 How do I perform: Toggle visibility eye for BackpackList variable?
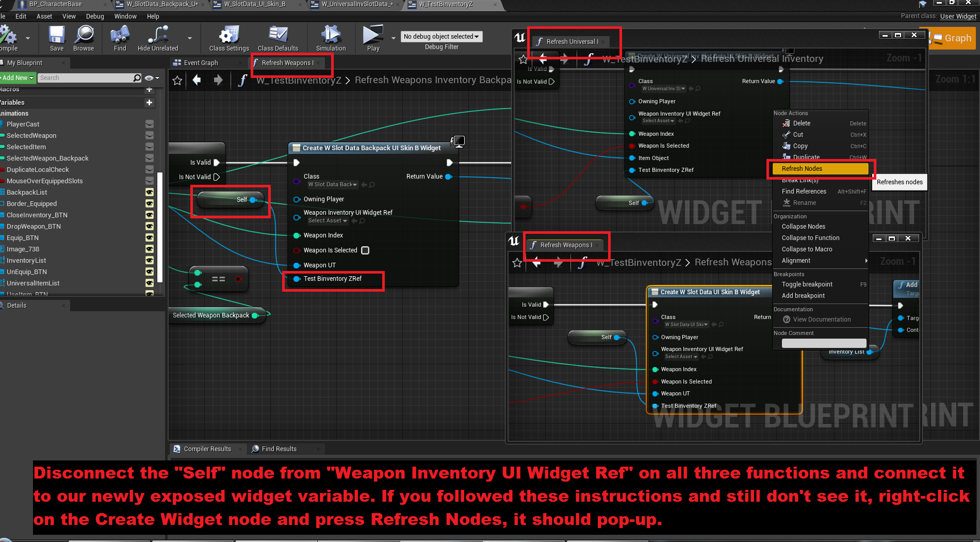(150, 192)
